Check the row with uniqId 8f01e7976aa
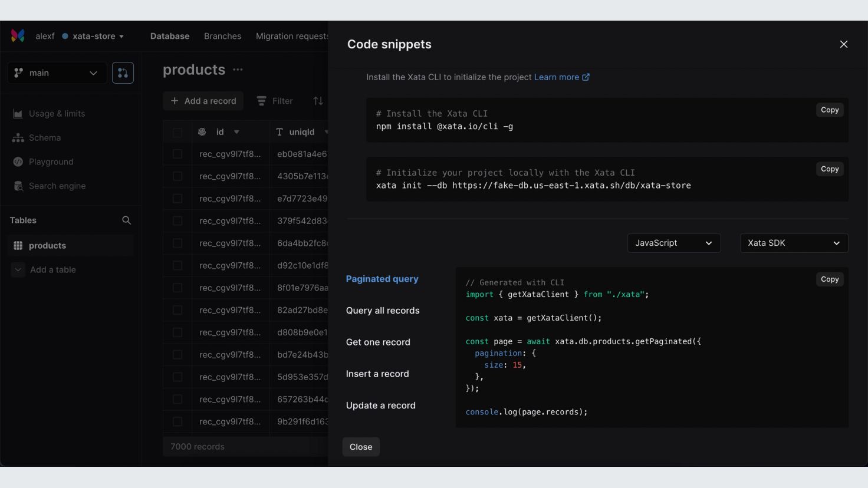The height and width of the screenshot is (488, 868). click(177, 288)
